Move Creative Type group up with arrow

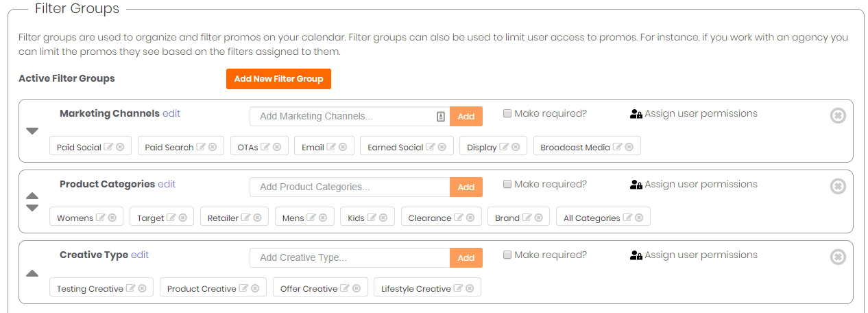(32, 273)
